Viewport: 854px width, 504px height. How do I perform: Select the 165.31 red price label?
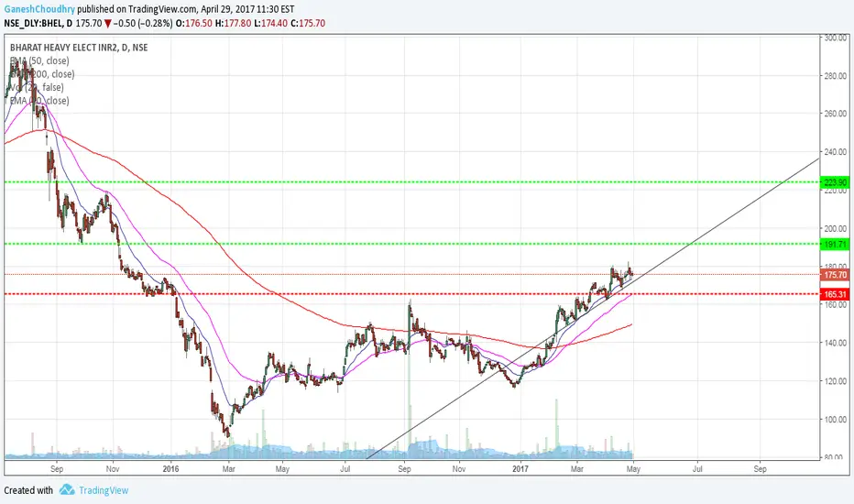click(835, 294)
